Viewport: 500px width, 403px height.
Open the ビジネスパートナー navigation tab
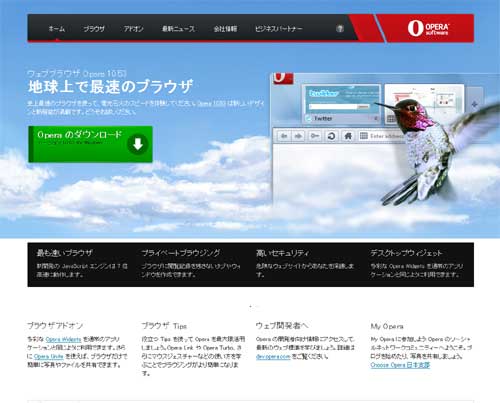click(x=279, y=29)
